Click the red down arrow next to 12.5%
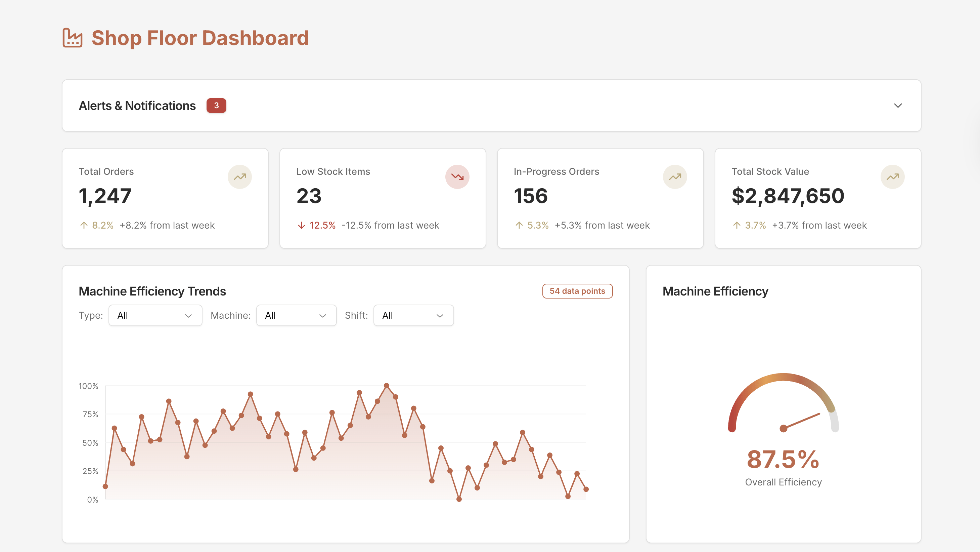Screen dimensions: 980x552 [301, 225]
